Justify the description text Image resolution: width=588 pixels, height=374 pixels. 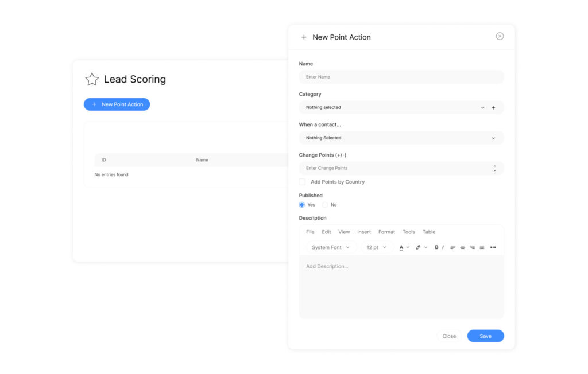[x=482, y=247]
